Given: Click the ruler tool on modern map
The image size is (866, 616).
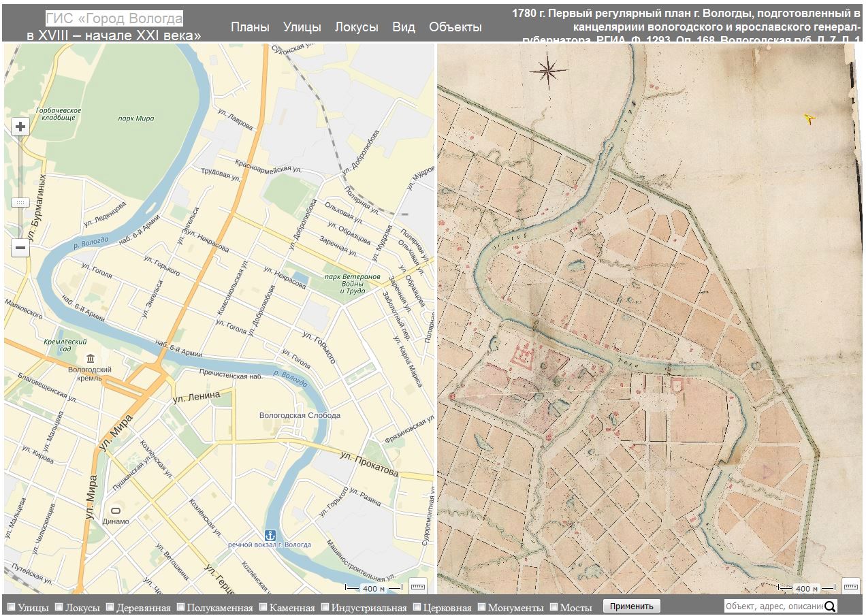Looking at the screenshot, I should [x=417, y=586].
